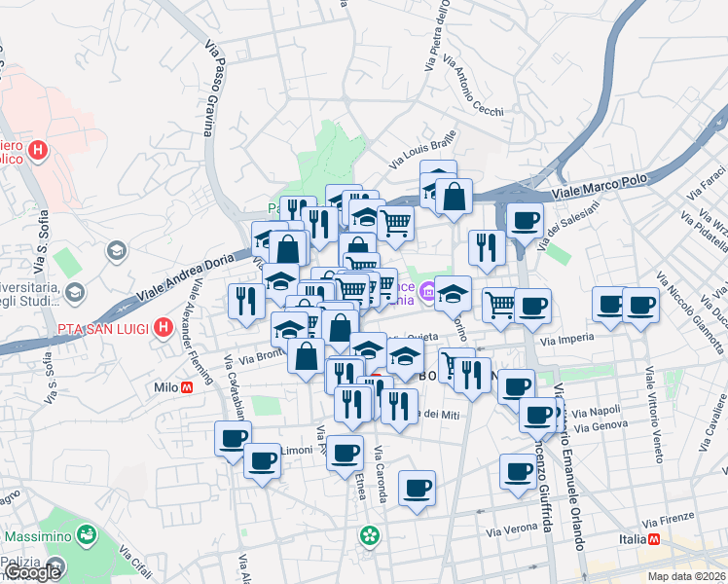Click the 'Viale Marco Polo' road label
Image resolution: width=728 pixels, height=584 pixels.
[600, 186]
